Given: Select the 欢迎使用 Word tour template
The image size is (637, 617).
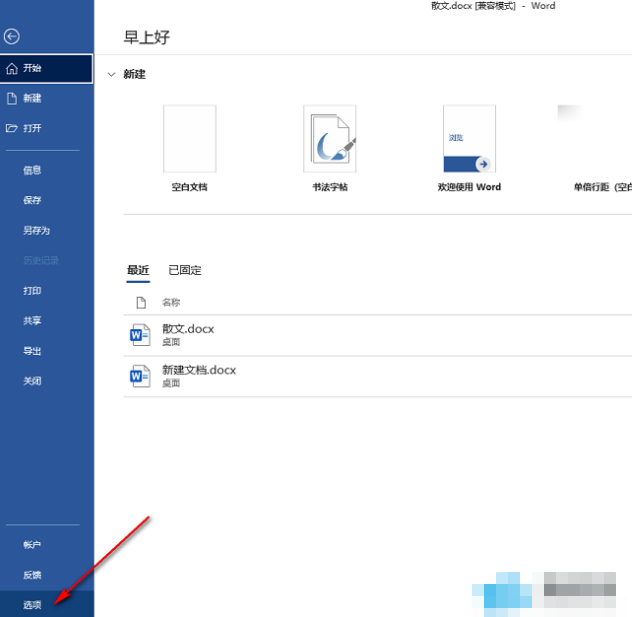Looking at the screenshot, I should tap(469, 139).
